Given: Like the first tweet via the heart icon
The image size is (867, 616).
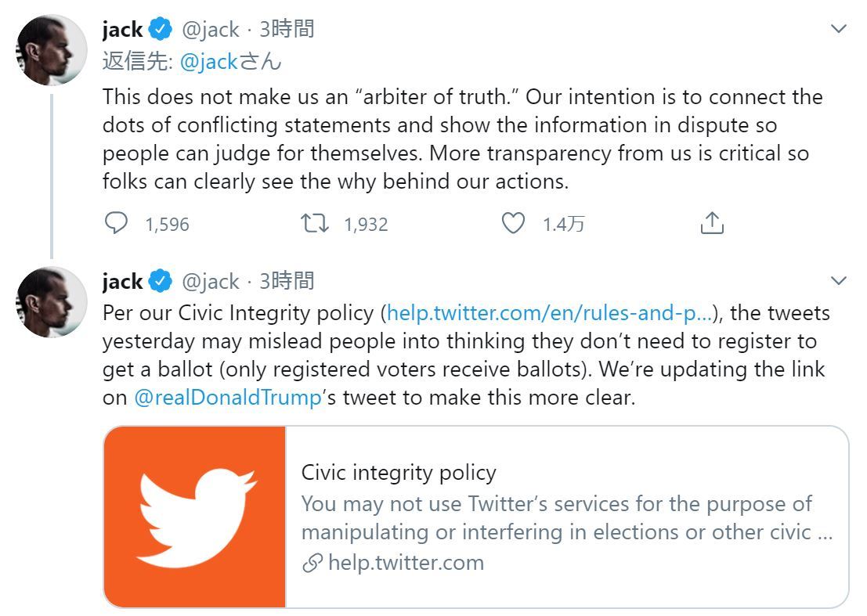Looking at the screenshot, I should point(513,223).
